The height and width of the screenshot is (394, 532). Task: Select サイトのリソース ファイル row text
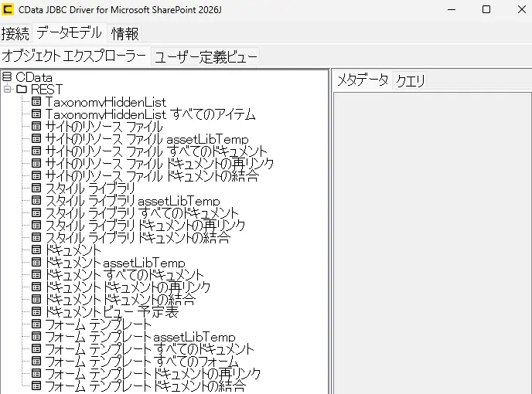click(104, 127)
